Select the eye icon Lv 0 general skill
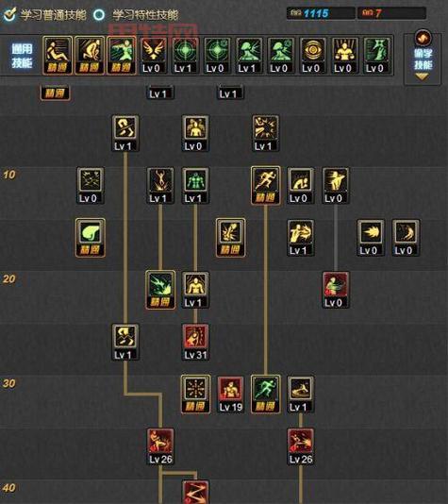448x504 pixels. (312, 56)
